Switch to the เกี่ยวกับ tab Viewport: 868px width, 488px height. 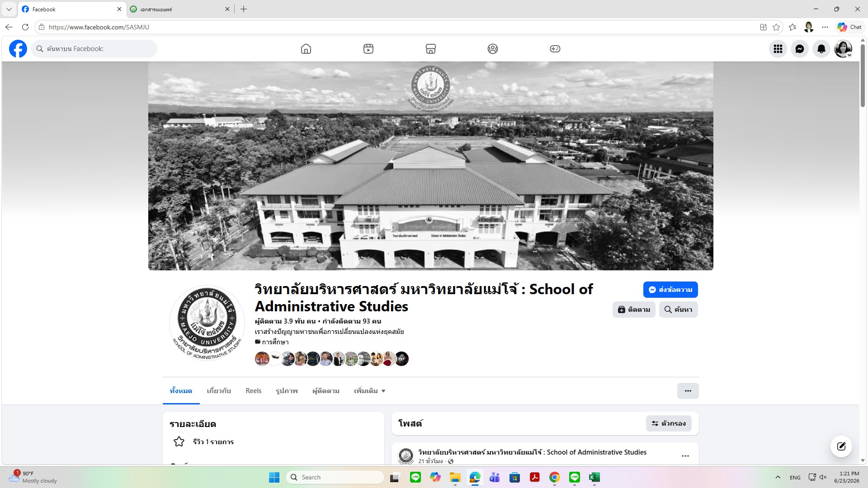tap(219, 391)
